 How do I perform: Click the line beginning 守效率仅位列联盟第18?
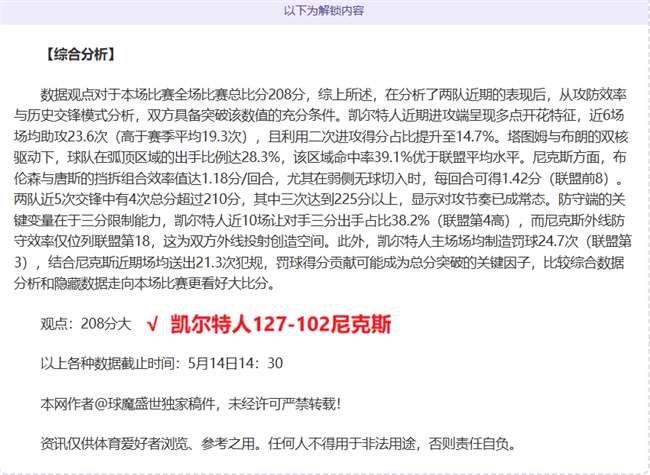323,242
